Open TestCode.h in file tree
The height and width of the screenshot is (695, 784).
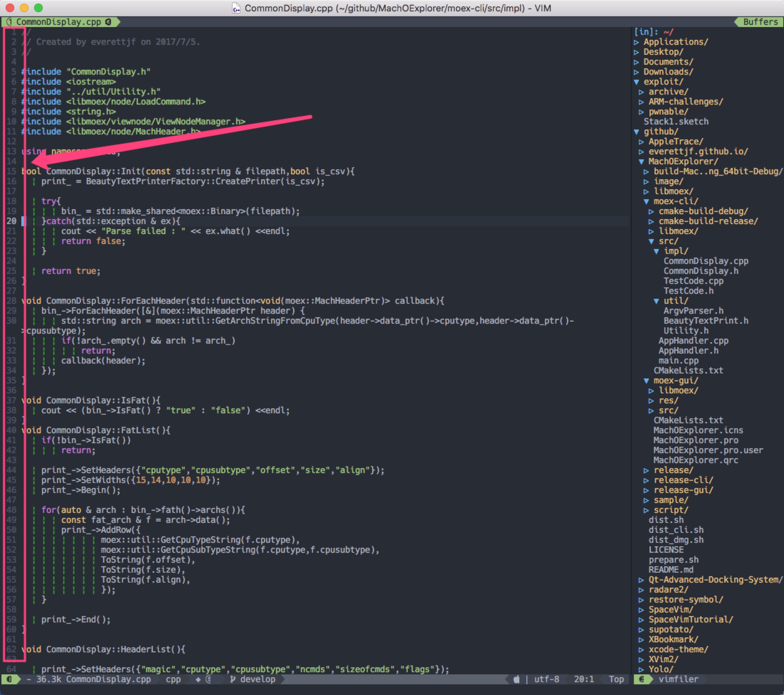pos(689,291)
